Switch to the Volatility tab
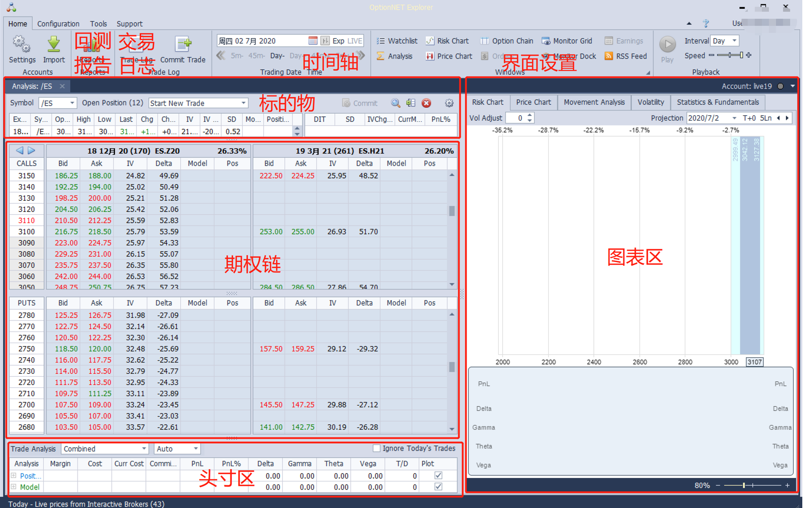This screenshot has height=508, width=812. click(651, 102)
